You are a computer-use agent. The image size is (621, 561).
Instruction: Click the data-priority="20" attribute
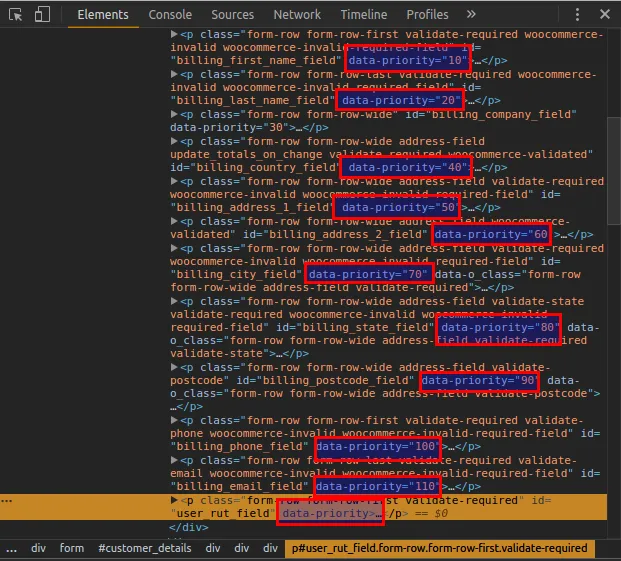401,100
